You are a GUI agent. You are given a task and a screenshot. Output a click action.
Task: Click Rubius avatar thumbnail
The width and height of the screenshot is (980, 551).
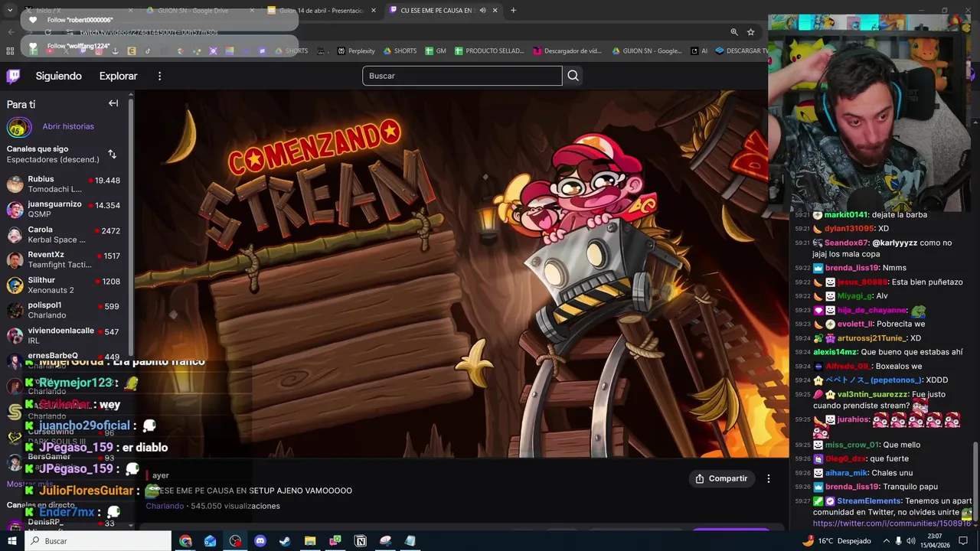[15, 184]
